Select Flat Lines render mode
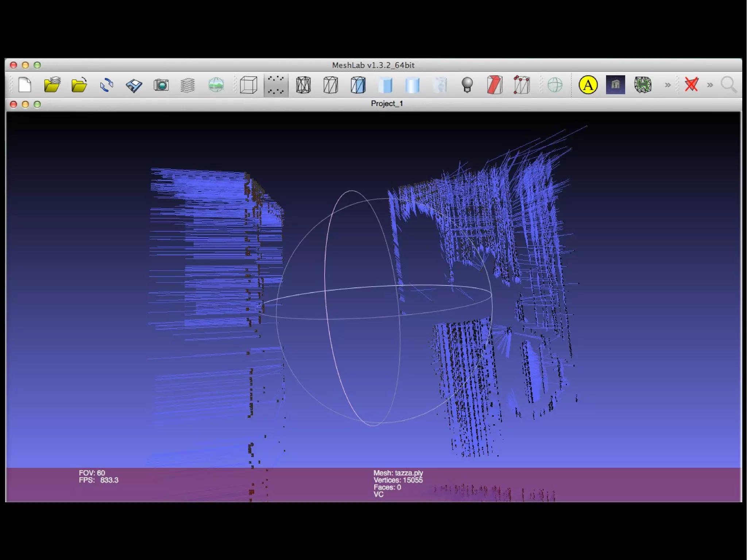 click(358, 85)
